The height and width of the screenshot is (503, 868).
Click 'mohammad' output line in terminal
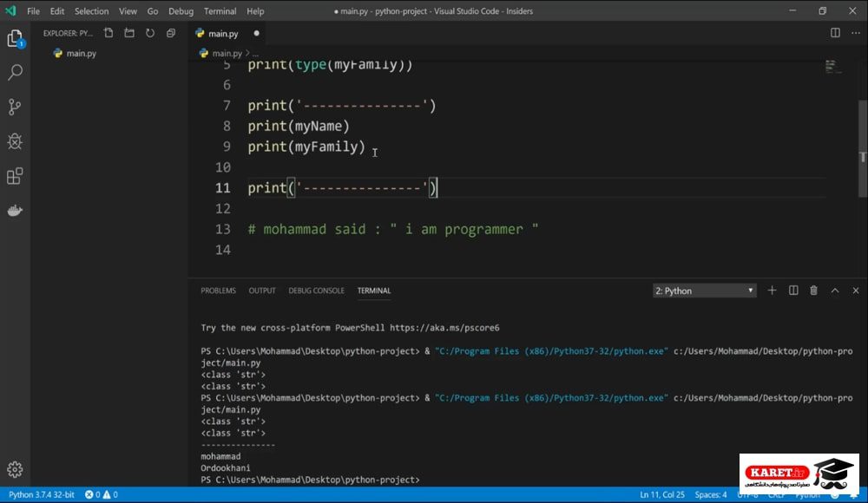click(220, 456)
